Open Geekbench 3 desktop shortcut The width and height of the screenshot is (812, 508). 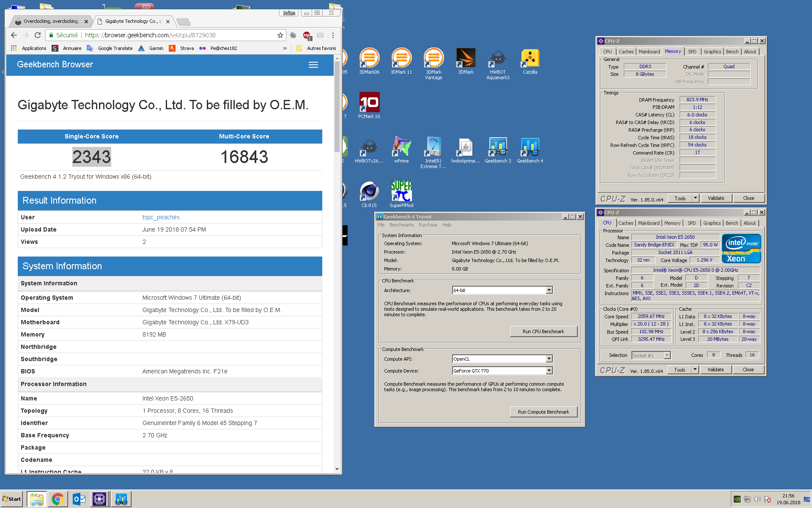[x=498, y=150]
